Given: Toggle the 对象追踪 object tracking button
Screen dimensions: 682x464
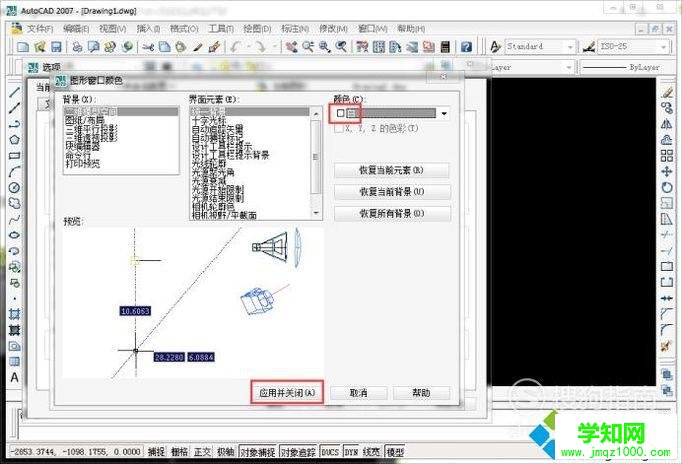Looking at the screenshot, I should (x=298, y=452).
